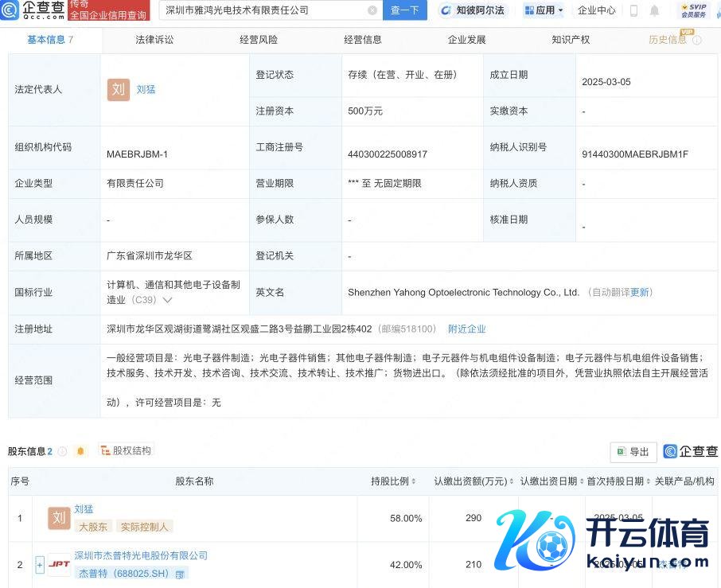Image resolution: width=721 pixels, height=588 pixels.
Task: Switch to the 法律诉讼 tab
Action: [154, 39]
